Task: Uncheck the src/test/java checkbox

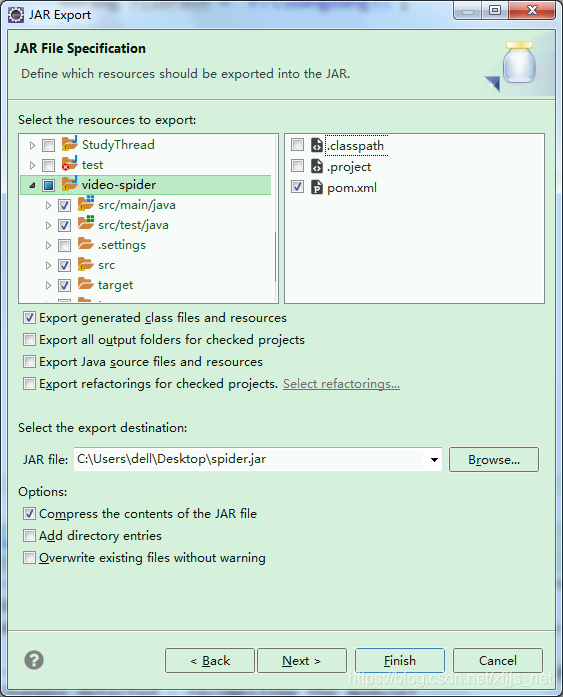Action: (x=64, y=225)
